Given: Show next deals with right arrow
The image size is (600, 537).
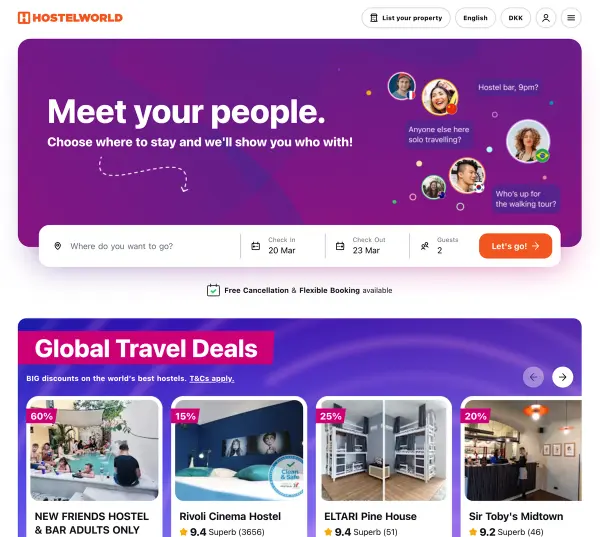Looking at the screenshot, I should [562, 377].
